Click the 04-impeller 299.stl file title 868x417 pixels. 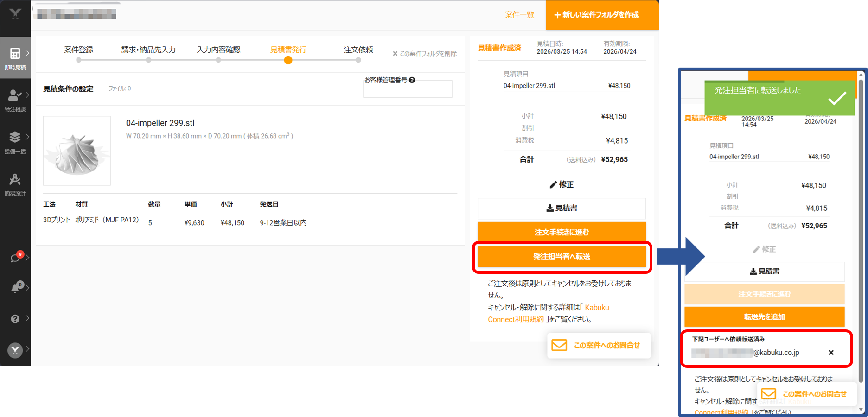(160, 123)
